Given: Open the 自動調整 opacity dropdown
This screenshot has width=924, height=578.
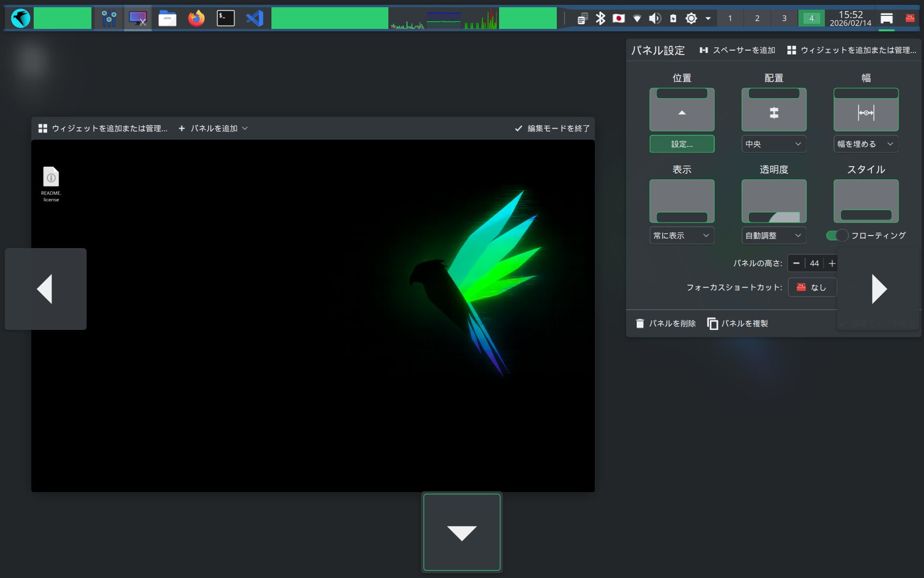Looking at the screenshot, I should 773,236.
